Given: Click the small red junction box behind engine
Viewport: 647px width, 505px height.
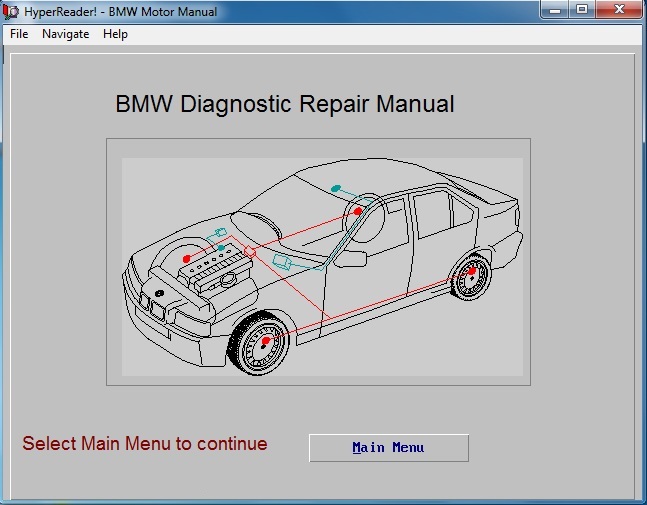Looking at the screenshot, I should pyautogui.click(x=250, y=252).
